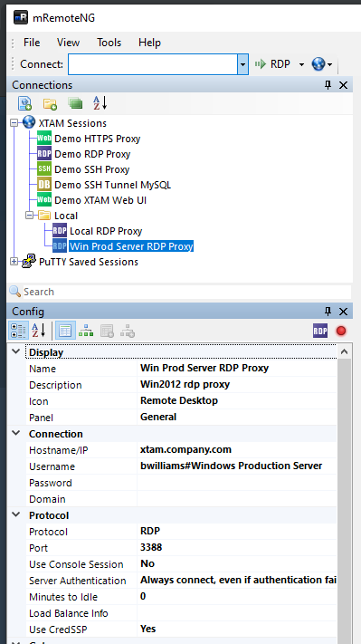The width and height of the screenshot is (361, 644).
Task: Select PuTTY Saved Sessions
Action: tap(89, 262)
